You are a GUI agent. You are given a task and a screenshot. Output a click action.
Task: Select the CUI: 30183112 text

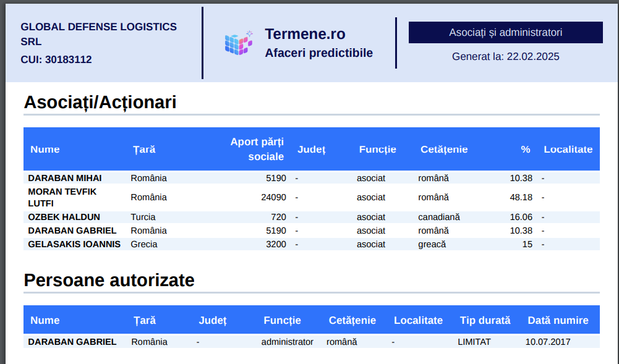click(56, 59)
